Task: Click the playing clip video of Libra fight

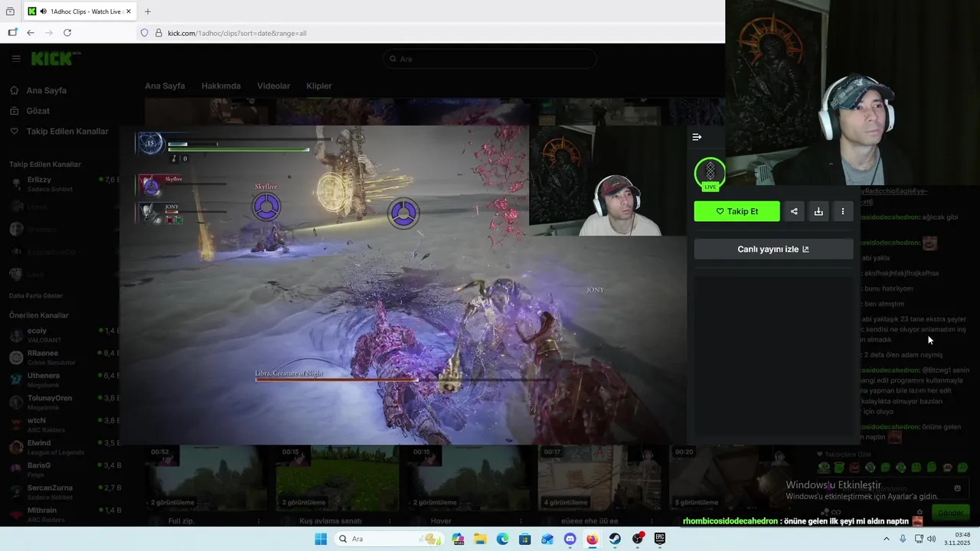Action: click(x=403, y=285)
